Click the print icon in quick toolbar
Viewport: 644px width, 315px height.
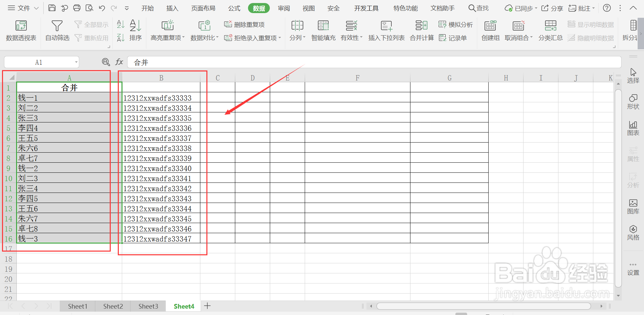pos(77,8)
